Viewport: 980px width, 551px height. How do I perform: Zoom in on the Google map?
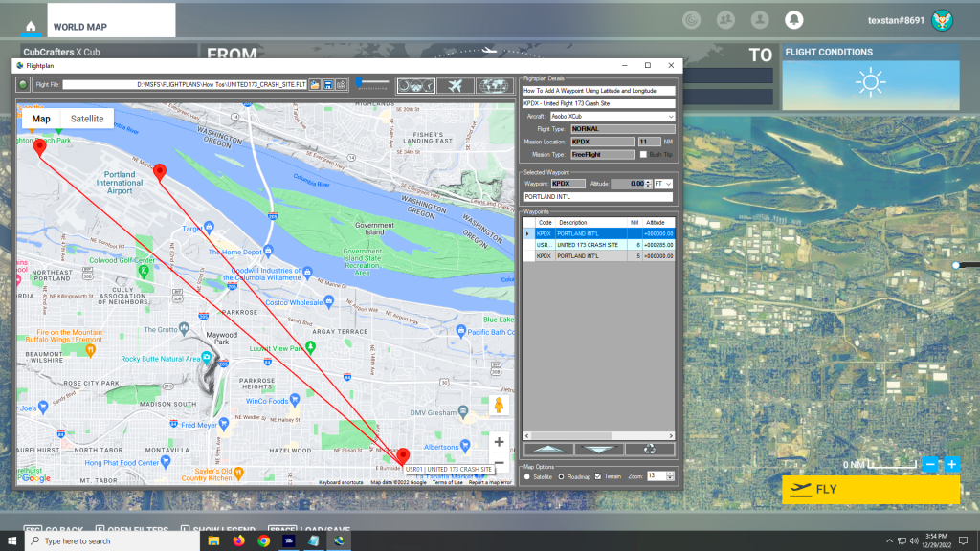point(499,442)
